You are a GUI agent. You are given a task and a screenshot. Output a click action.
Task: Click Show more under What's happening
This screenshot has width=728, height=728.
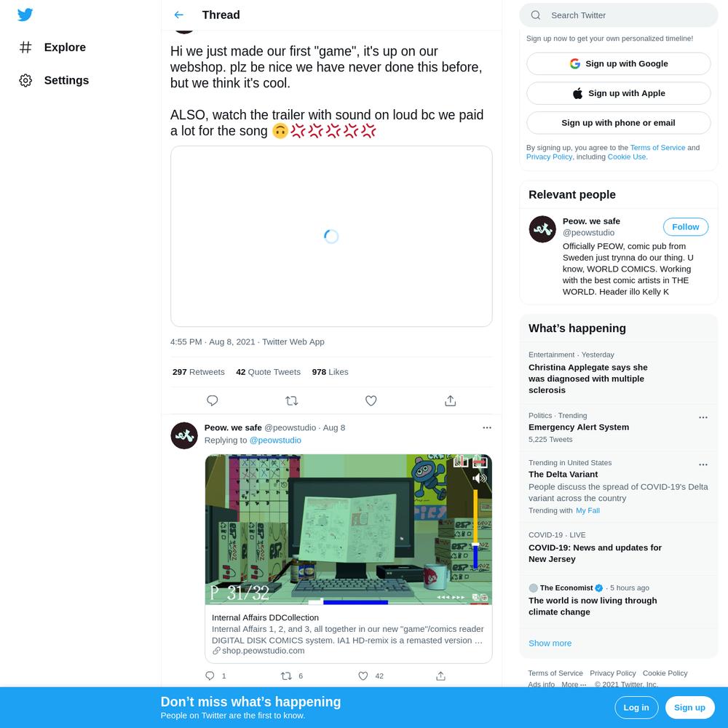click(x=550, y=643)
